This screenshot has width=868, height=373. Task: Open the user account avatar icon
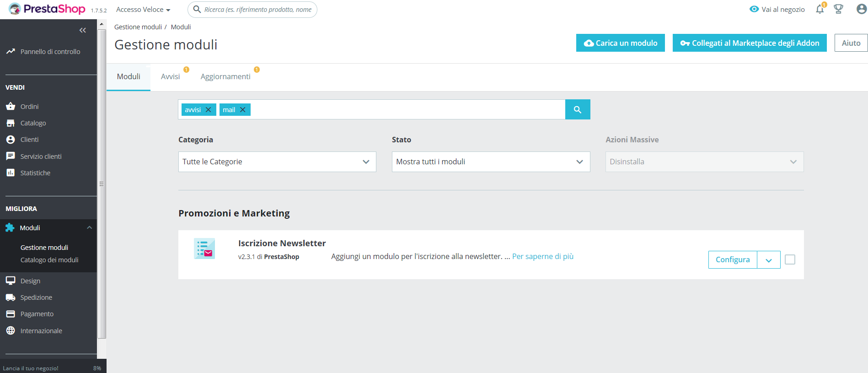(x=861, y=9)
